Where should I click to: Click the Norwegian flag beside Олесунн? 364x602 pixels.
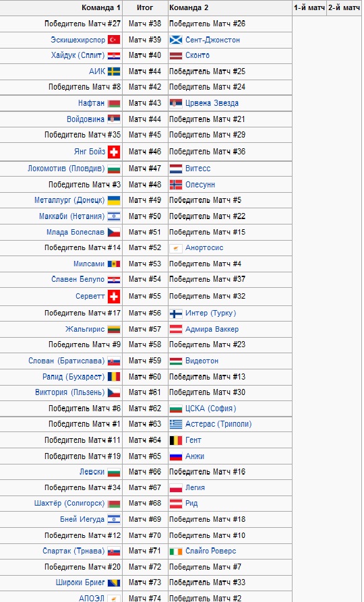(176, 185)
